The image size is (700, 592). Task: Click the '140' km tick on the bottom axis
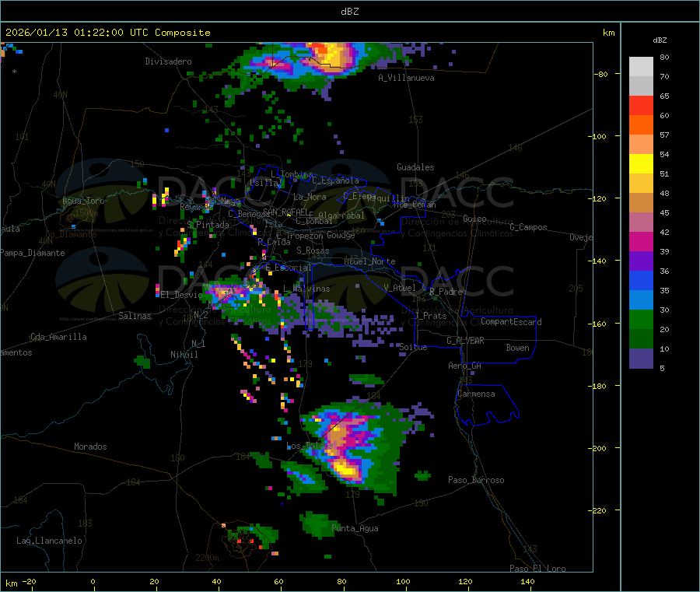(x=527, y=582)
